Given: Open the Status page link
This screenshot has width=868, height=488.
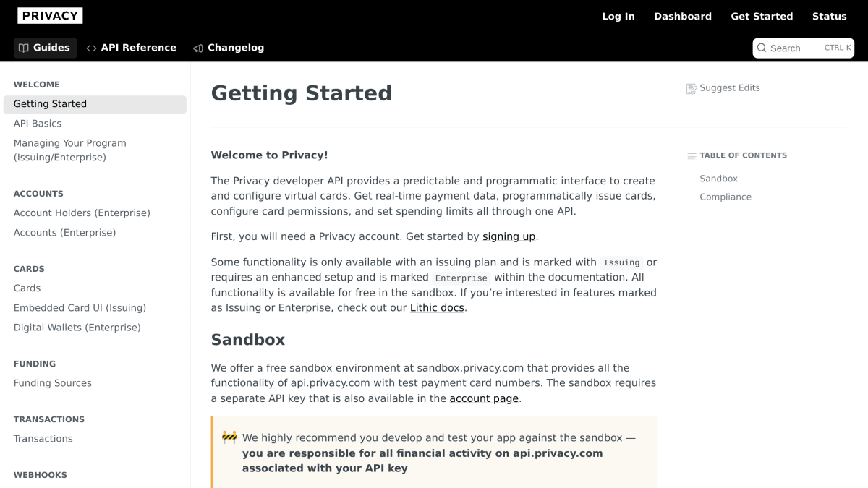Looking at the screenshot, I should point(830,16).
